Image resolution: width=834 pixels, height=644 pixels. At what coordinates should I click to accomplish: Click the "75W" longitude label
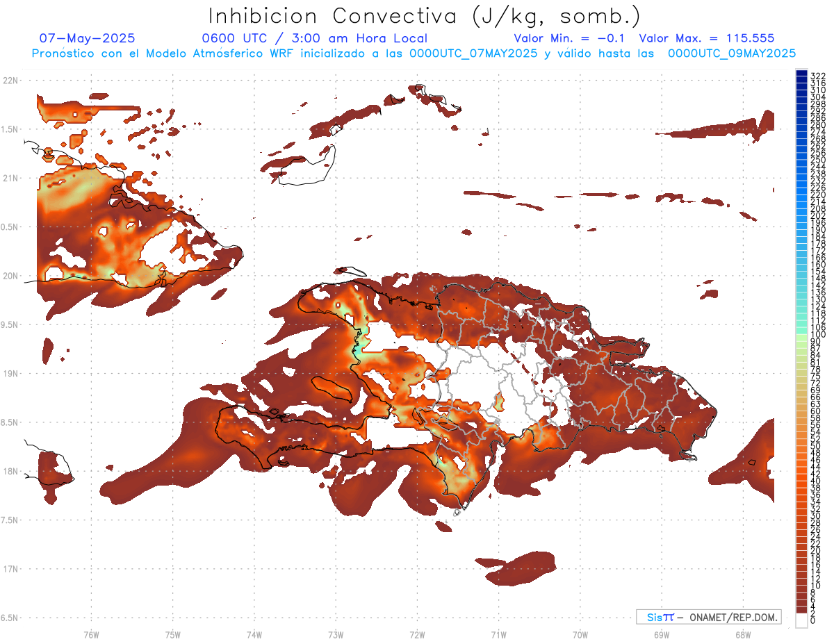[x=173, y=634]
